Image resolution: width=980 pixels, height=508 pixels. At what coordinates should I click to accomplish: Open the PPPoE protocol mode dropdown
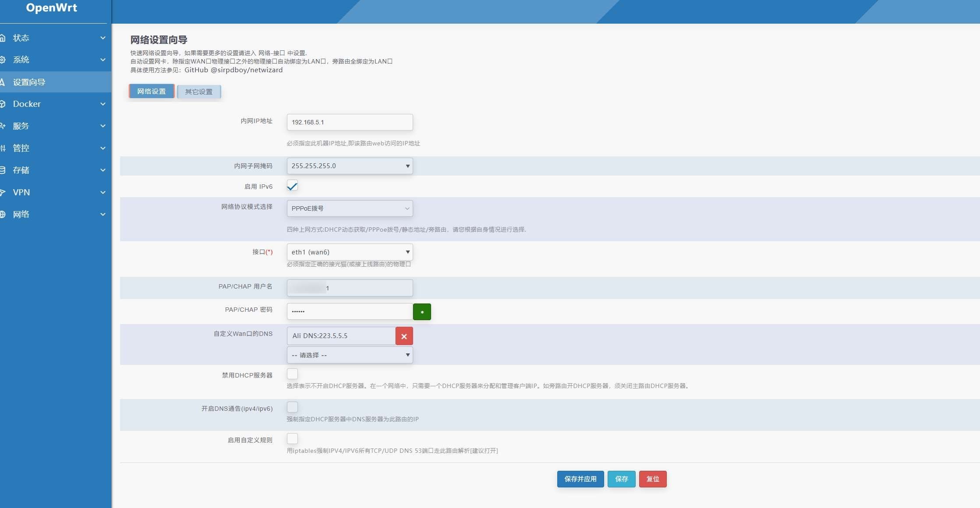click(x=350, y=208)
